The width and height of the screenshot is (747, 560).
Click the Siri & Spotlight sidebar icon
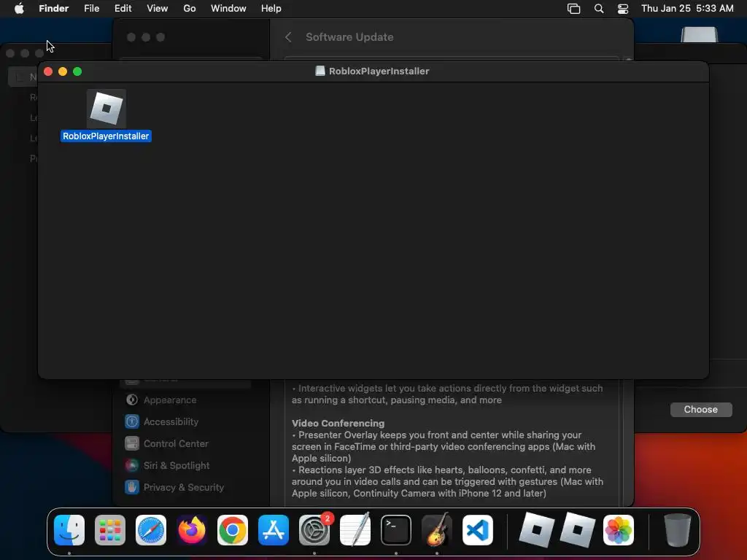tap(132, 466)
